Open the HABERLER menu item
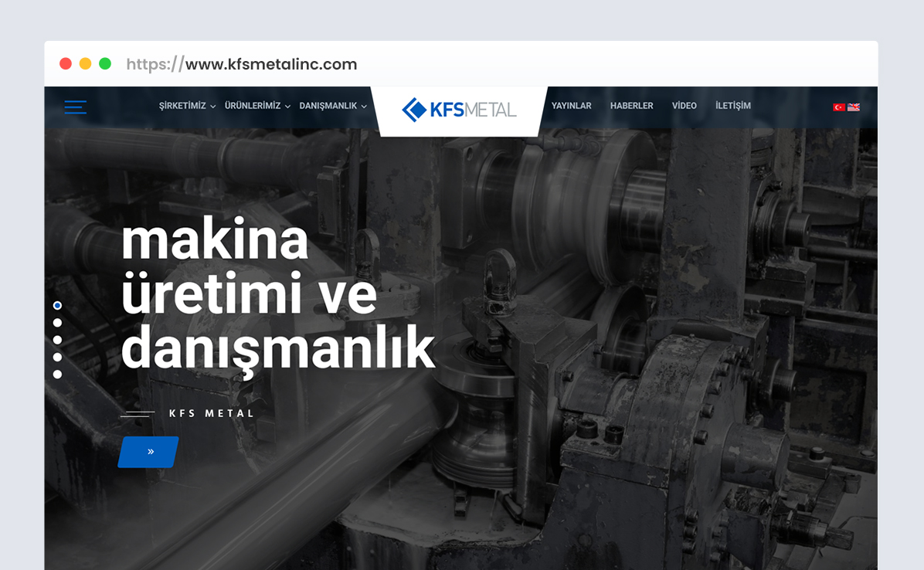 coord(631,106)
